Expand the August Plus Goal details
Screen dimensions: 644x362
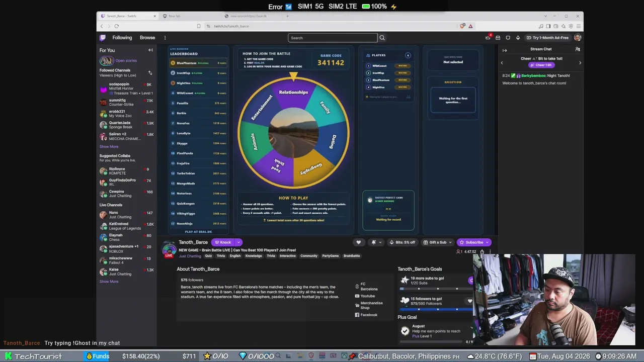click(x=472, y=328)
